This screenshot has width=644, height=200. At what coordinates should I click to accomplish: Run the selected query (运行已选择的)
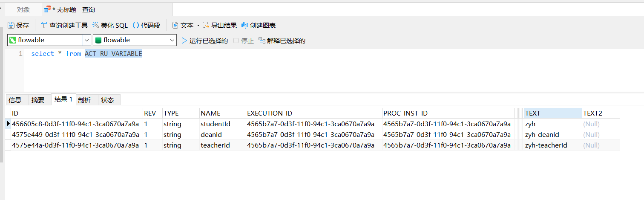point(204,41)
